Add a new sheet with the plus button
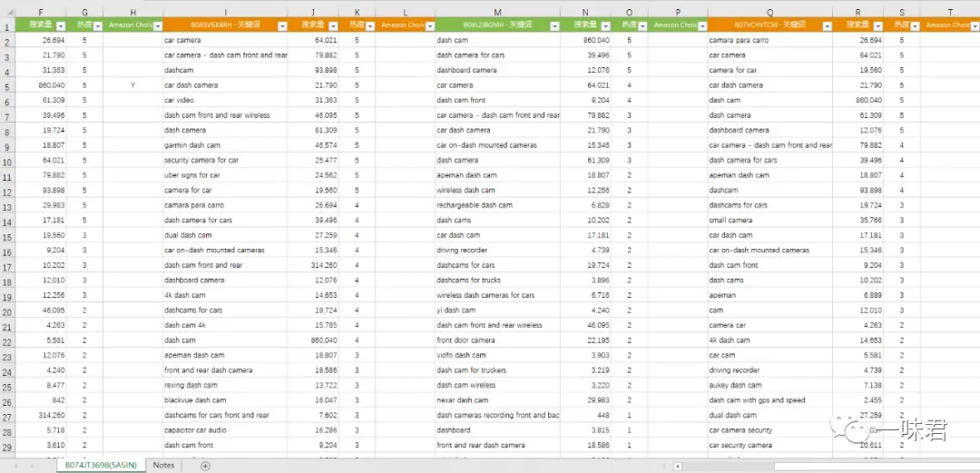The height and width of the screenshot is (473, 980). [205, 466]
